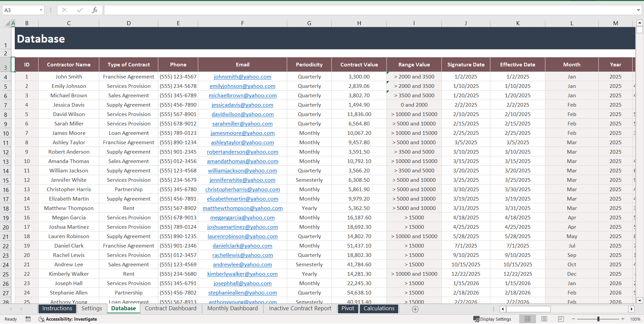Click the Cancel X icon in formula bar
The image size is (644, 324).
click(x=64, y=10)
